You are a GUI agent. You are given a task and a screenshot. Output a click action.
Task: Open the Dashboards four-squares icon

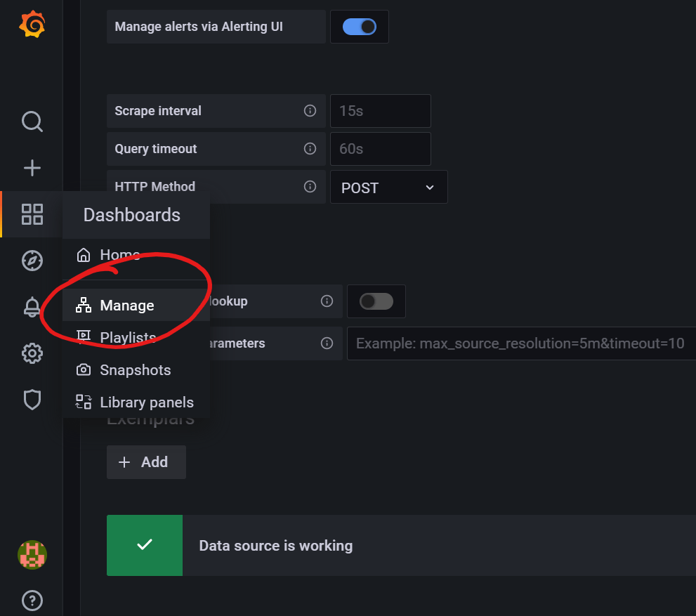tap(32, 214)
